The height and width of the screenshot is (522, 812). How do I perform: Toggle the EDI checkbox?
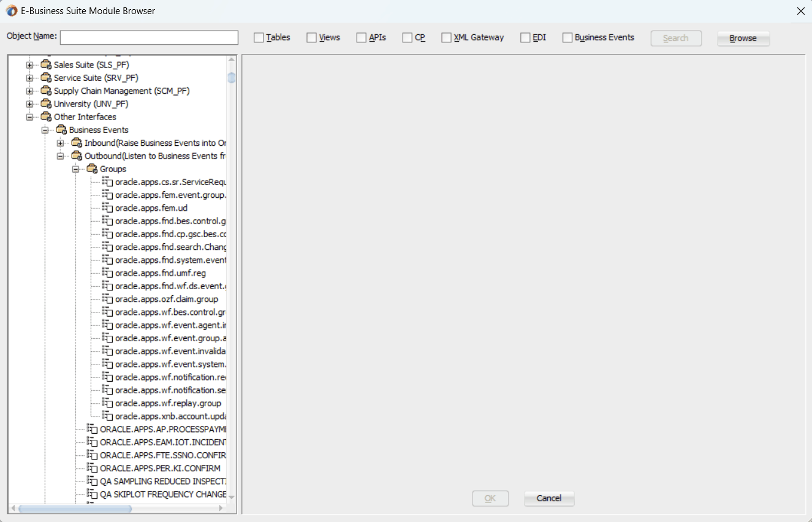525,38
